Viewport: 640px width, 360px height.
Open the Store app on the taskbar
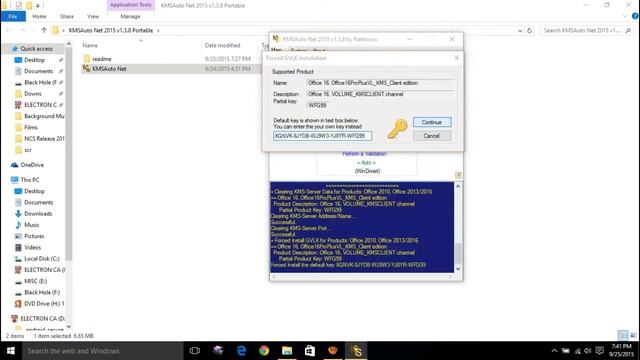(310, 351)
